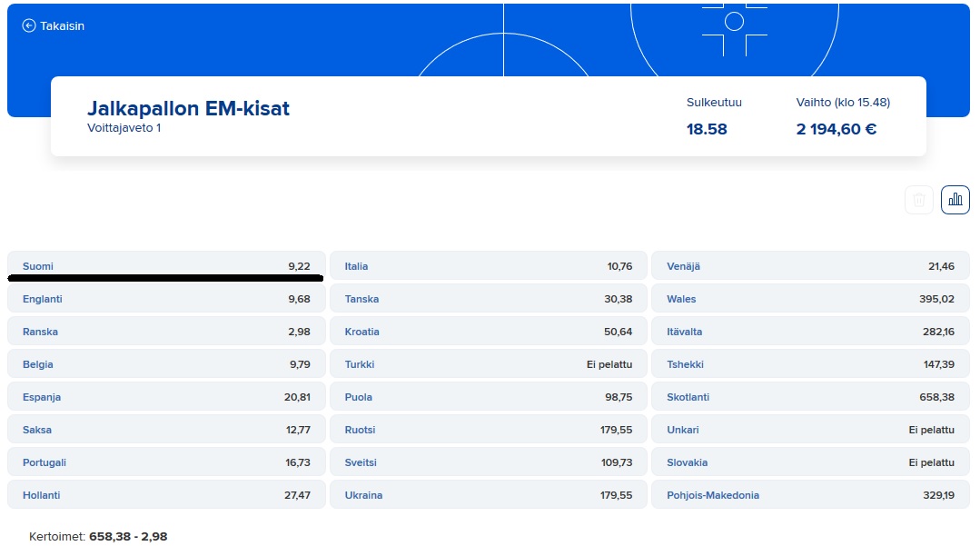Click the back arrow icon beside Takaisin
The image size is (980, 546).
point(29,26)
